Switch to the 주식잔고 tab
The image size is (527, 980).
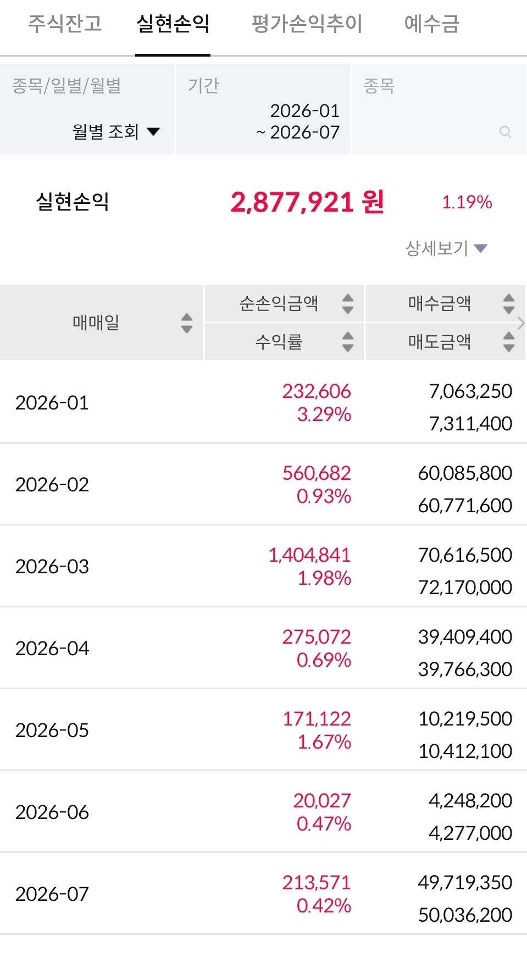65,24
